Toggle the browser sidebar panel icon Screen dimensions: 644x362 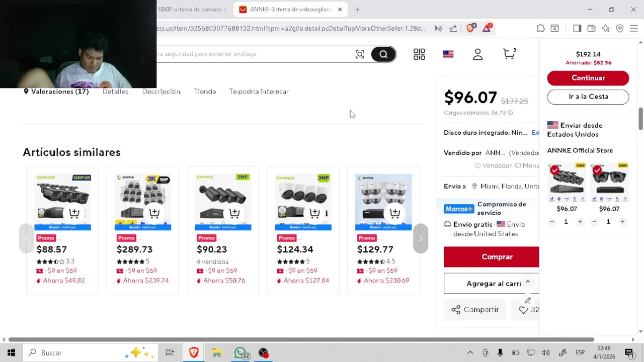click(x=577, y=29)
